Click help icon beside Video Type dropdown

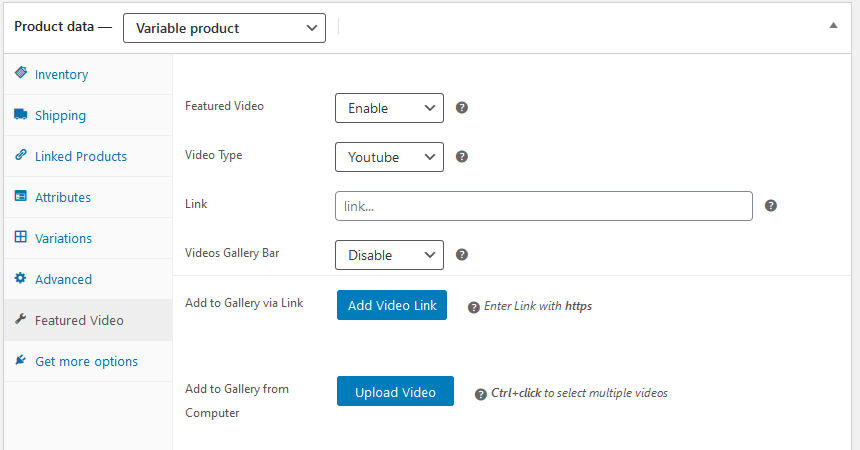462,157
